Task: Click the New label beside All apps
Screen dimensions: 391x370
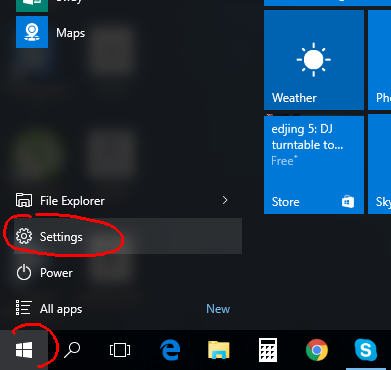Action: [218, 309]
